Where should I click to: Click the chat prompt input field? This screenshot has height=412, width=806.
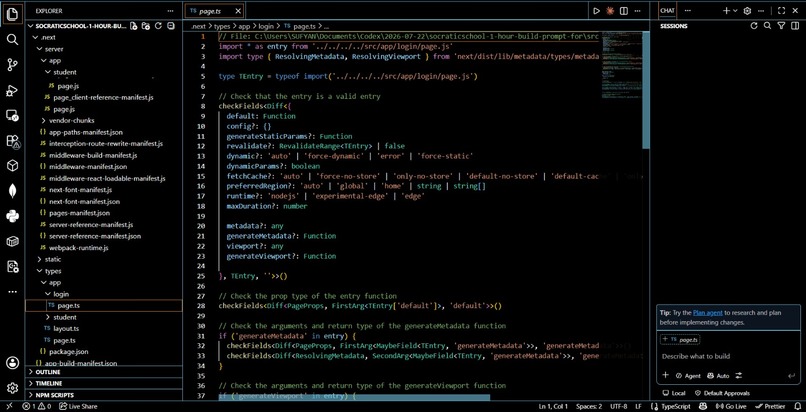point(728,356)
